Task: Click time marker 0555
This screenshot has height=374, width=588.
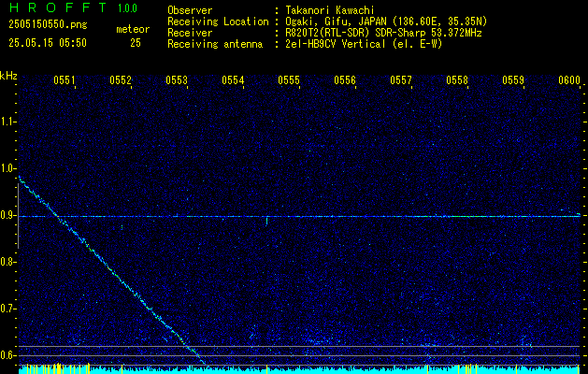Action: [289, 79]
